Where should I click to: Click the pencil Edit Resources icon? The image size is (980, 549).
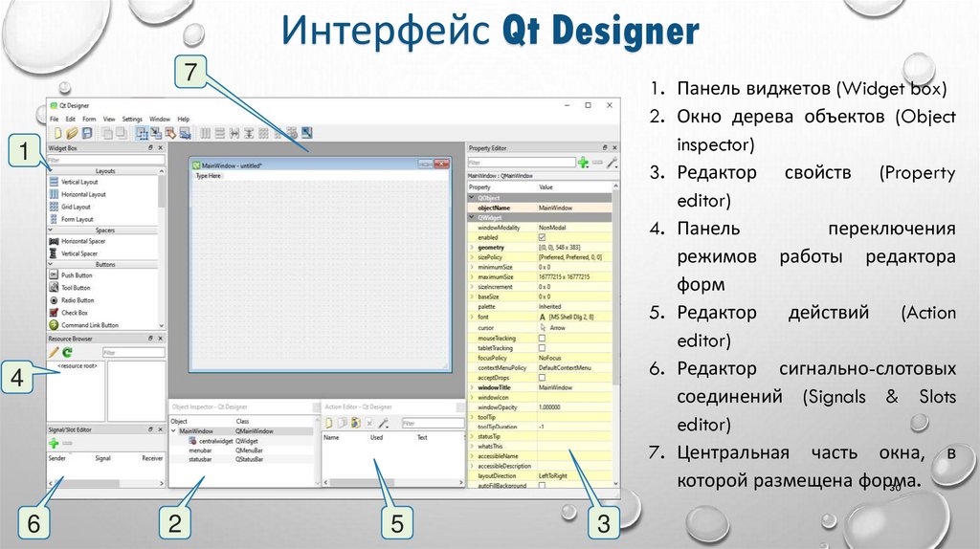pyautogui.click(x=54, y=352)
